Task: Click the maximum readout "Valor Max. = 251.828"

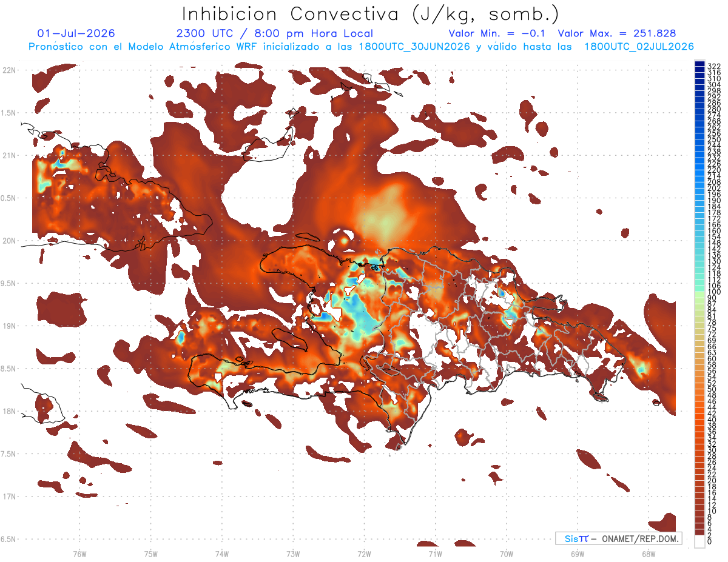Action: 617,34
